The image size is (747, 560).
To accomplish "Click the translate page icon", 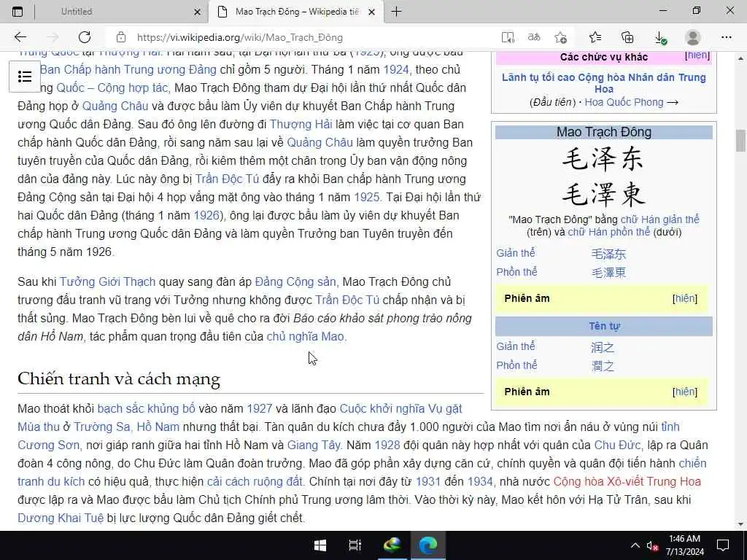I will point(534,37).
